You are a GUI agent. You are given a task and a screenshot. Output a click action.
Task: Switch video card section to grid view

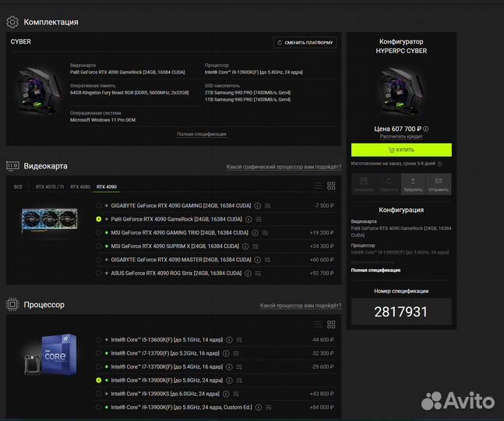tap(331, 186)
